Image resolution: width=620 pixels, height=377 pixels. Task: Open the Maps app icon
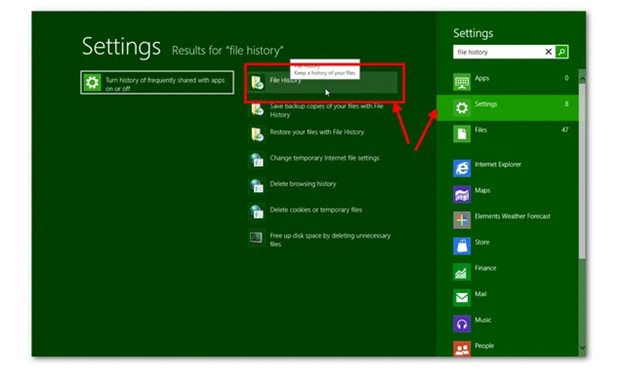tap(462, 194)
